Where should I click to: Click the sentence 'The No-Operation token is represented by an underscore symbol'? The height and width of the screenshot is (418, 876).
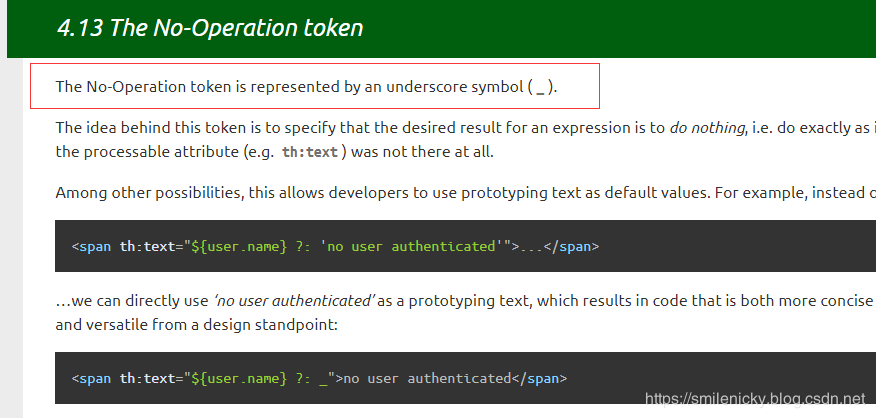(306, 87)
